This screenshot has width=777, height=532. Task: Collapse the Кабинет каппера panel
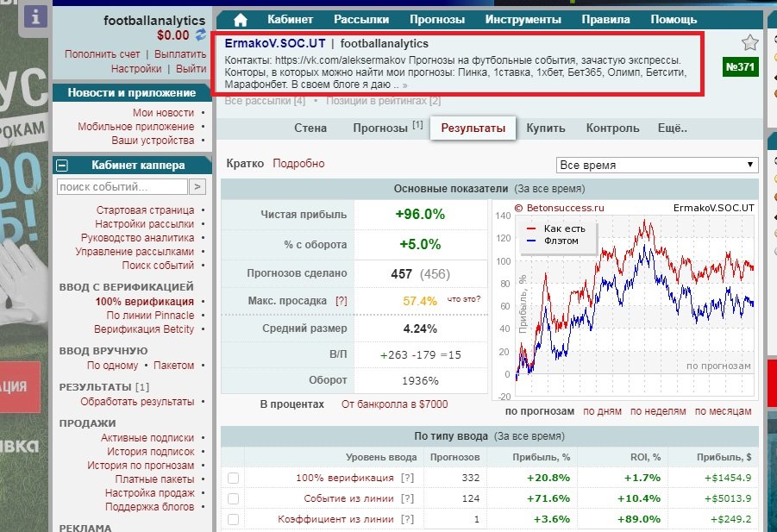coord(62,166)
